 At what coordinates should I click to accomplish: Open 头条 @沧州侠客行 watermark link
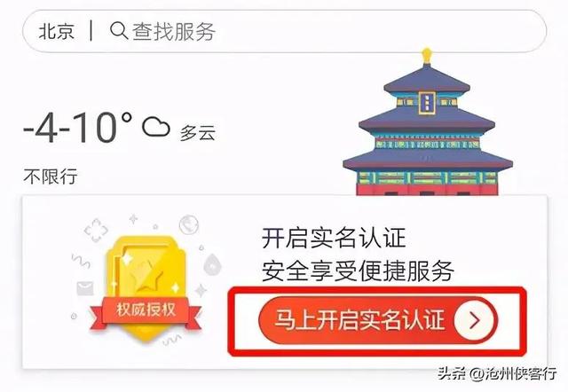pos(497,373)
